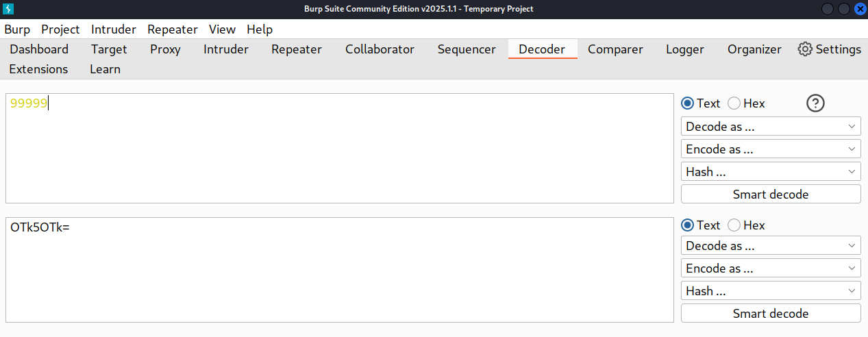Select Text radio for the OTk5OTk= pane

(688, 225)
